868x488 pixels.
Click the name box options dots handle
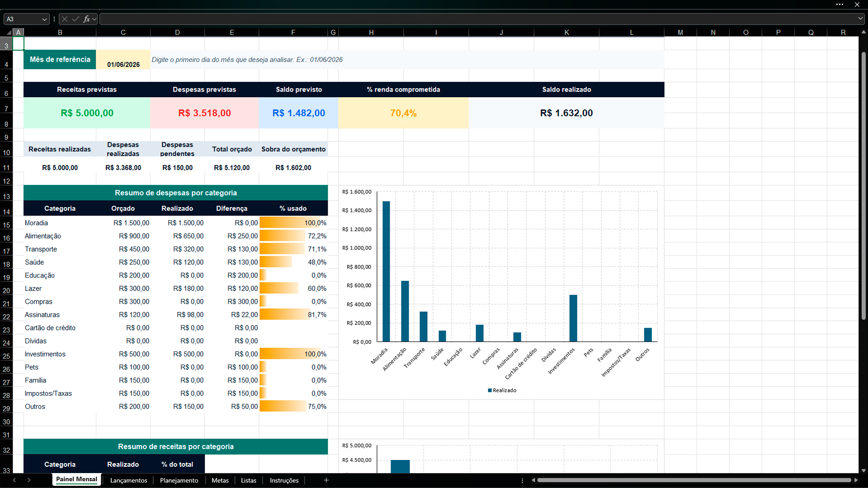54,19
